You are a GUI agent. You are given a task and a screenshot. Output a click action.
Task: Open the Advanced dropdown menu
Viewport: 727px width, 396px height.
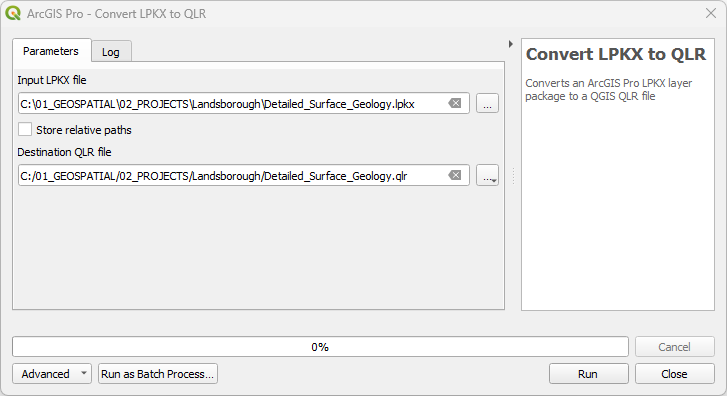(x=52, y=374)
